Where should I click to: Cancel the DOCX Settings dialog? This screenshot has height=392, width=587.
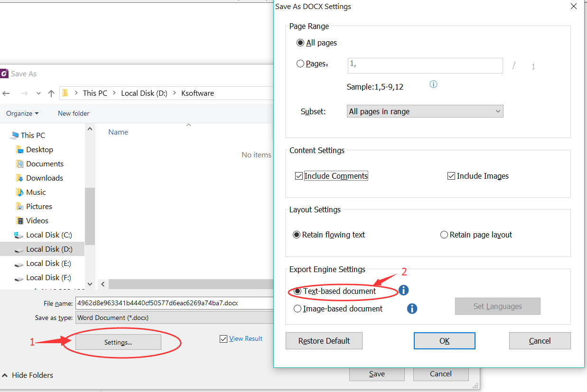tap(540, 341)
